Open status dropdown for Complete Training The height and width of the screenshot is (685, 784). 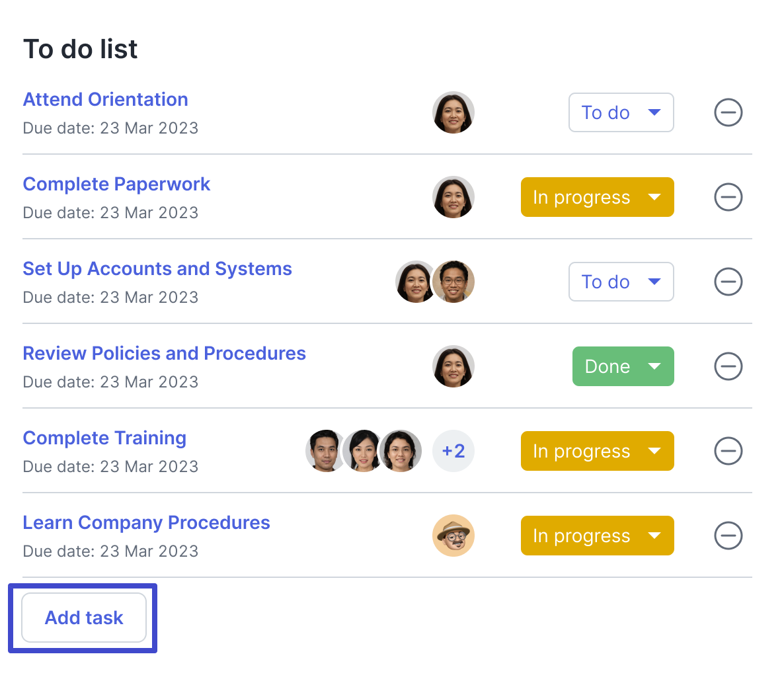click(597, 451)
